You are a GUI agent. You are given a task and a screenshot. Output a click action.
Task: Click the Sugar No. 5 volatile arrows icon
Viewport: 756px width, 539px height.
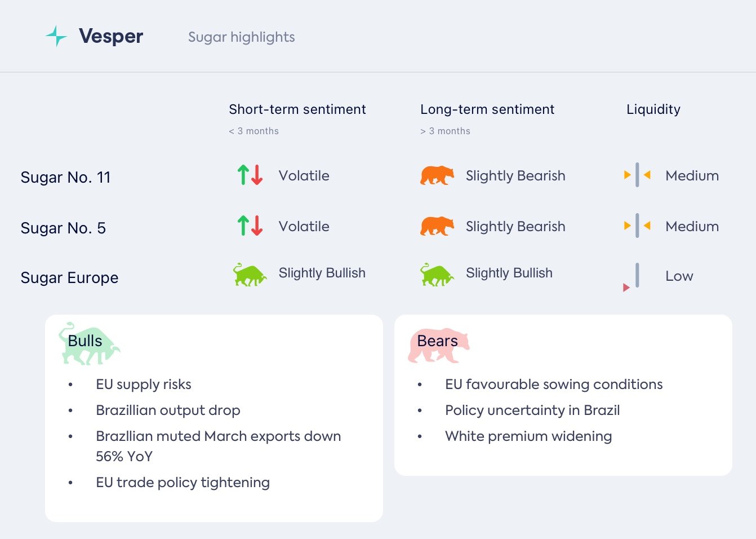tap(250, 226)
